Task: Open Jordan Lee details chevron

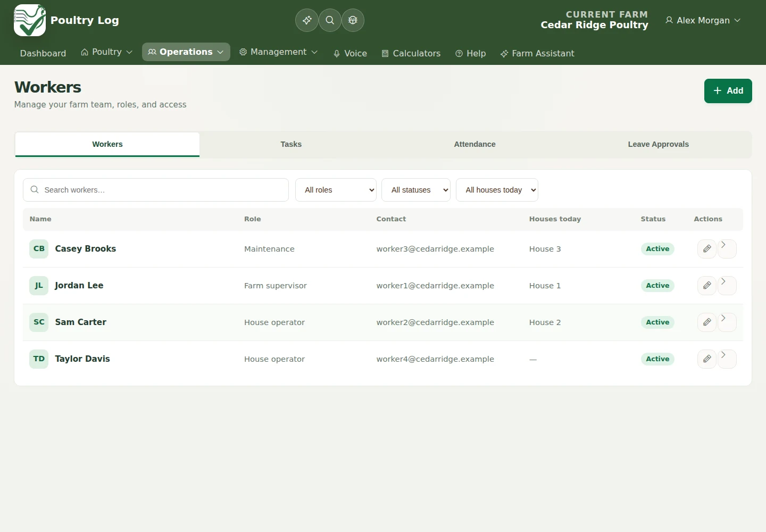Action: [727, 286]
